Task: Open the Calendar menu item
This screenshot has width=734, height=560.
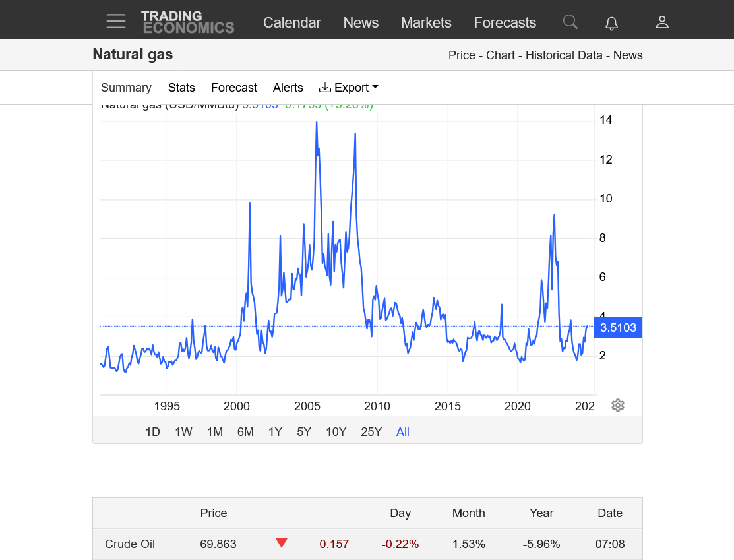Action: [292, 22]
